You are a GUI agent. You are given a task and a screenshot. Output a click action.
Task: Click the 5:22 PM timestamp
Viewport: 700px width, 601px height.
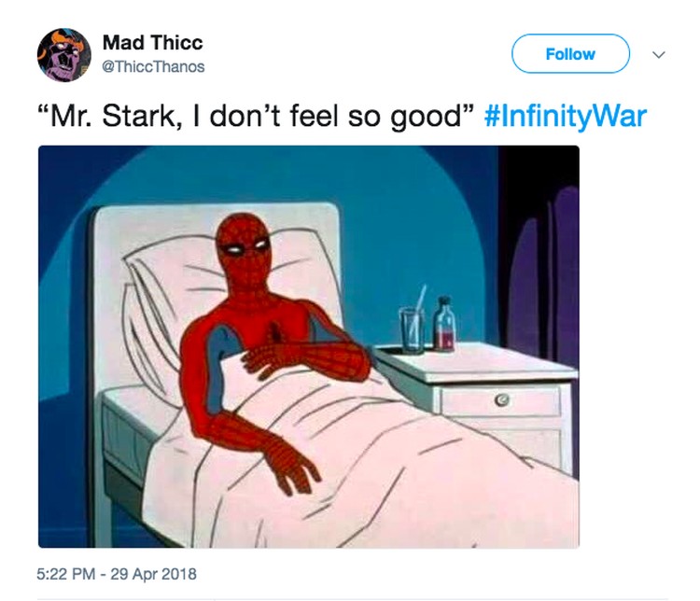click(x=66, y=574)
